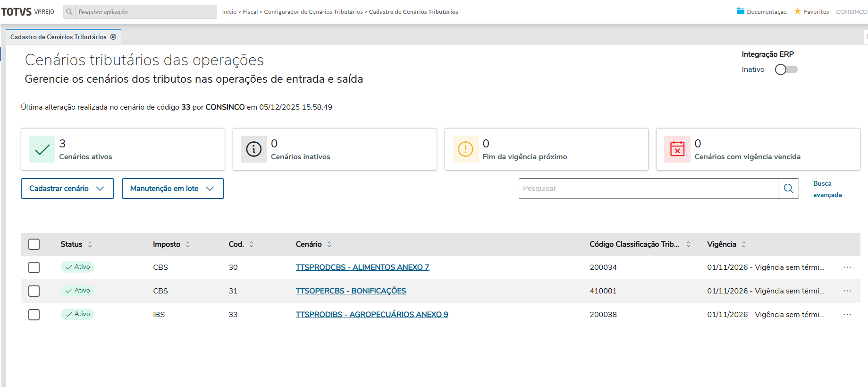Image resolution: width=868 pixels, height=387 pixels.
Task: Sort the table by Cenário column
Action: pyautogui.click(x=329, y=244)
